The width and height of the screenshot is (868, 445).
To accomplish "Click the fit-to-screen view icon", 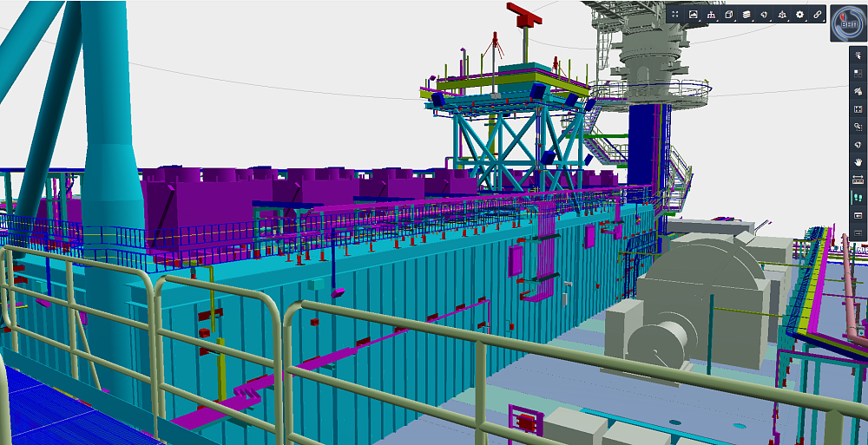I will (858, 108).
